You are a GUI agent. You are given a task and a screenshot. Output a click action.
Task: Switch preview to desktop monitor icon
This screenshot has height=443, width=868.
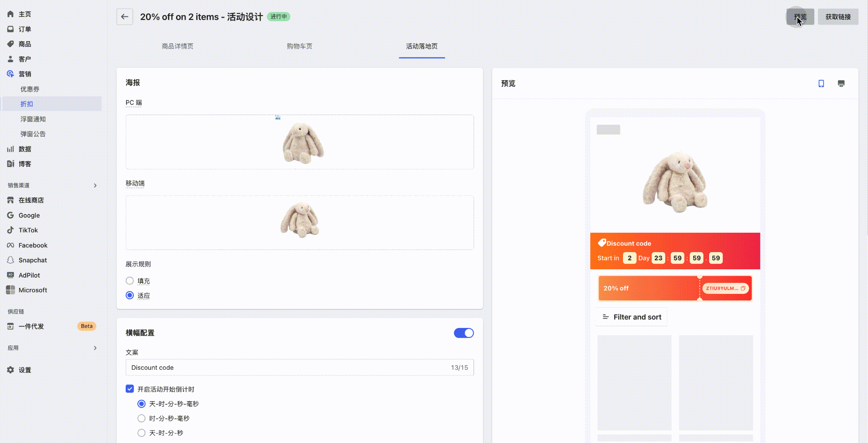click(841, 84)
